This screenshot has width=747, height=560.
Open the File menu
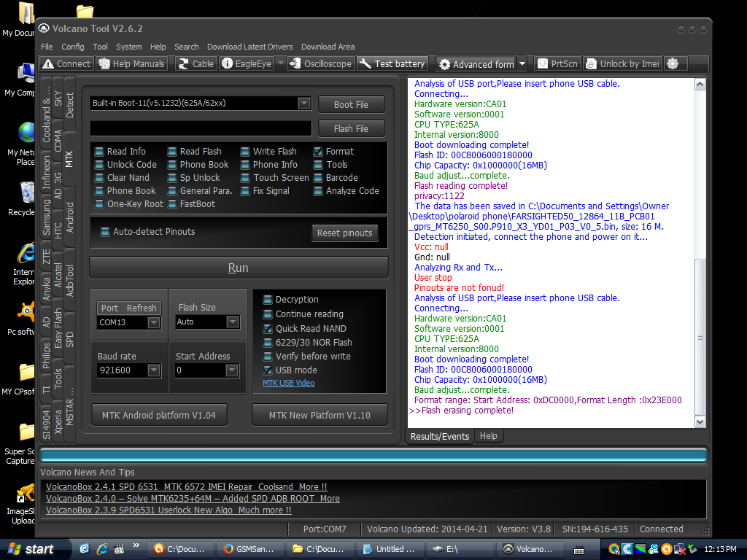[x=47, y=47]
